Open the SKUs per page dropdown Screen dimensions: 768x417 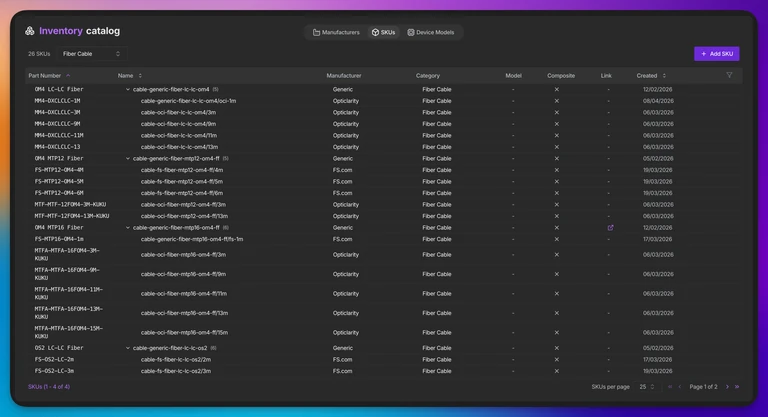[647, 387]
